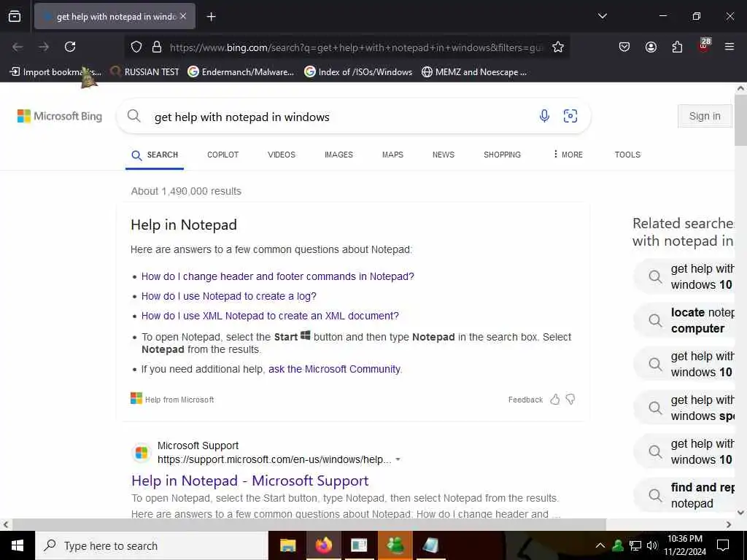Switch to the IMAGES tab
747x560 pixels.
(x=338, y=155)
